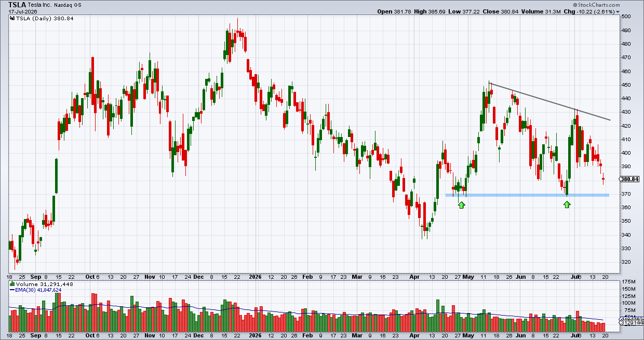Click the 320 label on price axis
Viewport: 644px width, 340px height.
(x=626, y=262)
